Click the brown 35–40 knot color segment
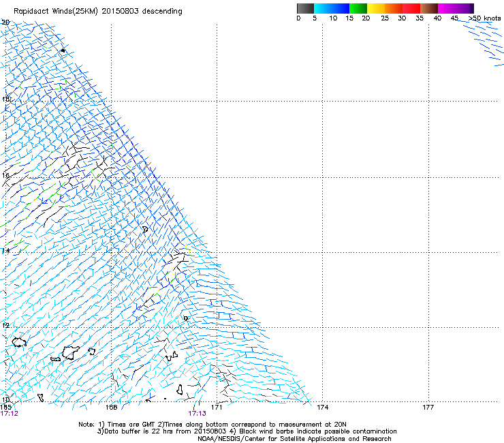Viewport: 504px width, 443px height. pyautogui.click(x=429, y=8)
